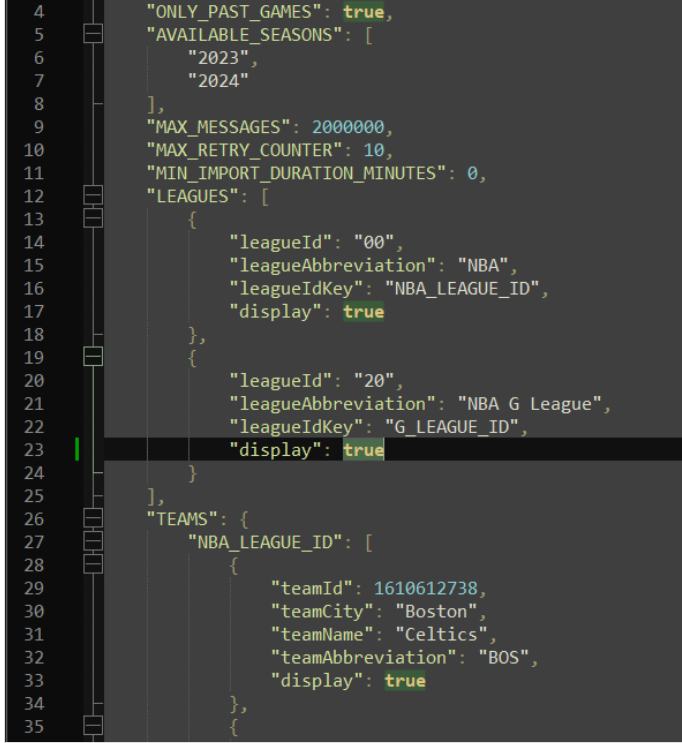
Task: Collapse the Boston team object on line 28
Action: click(x=93, y=564)
